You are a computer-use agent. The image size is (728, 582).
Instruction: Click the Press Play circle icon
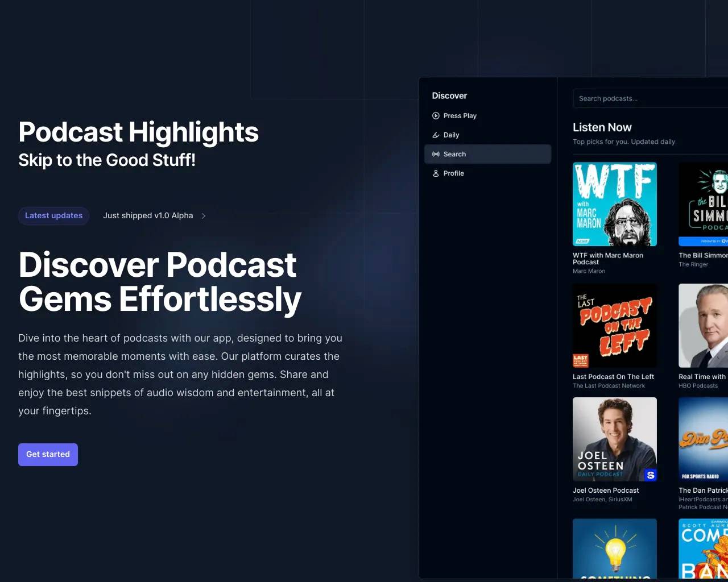click(436, 116)
